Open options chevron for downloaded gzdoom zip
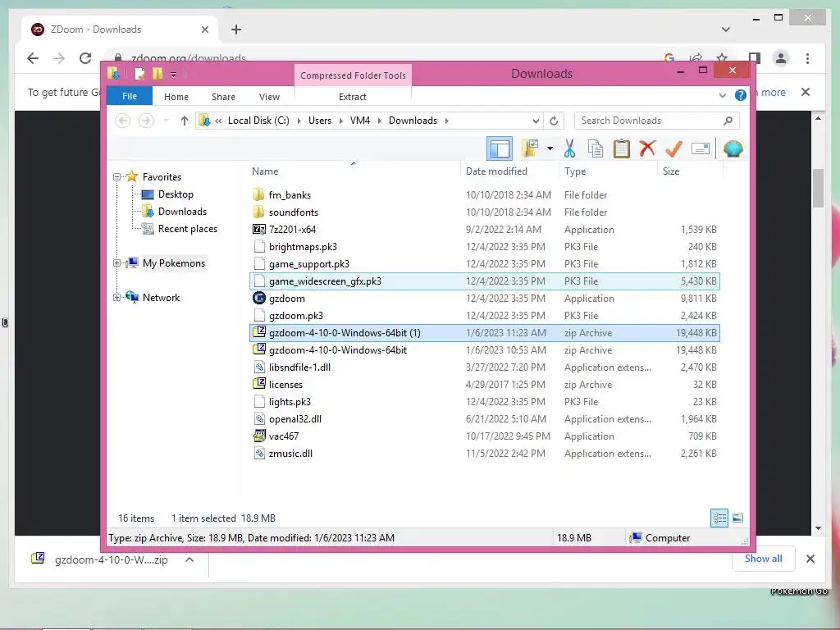The width and height of the screenshot is (840, 630). tap(189, 559)
